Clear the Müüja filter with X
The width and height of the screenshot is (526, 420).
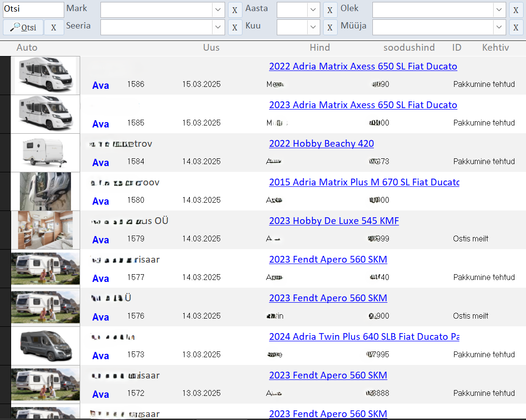coord(516,28)
